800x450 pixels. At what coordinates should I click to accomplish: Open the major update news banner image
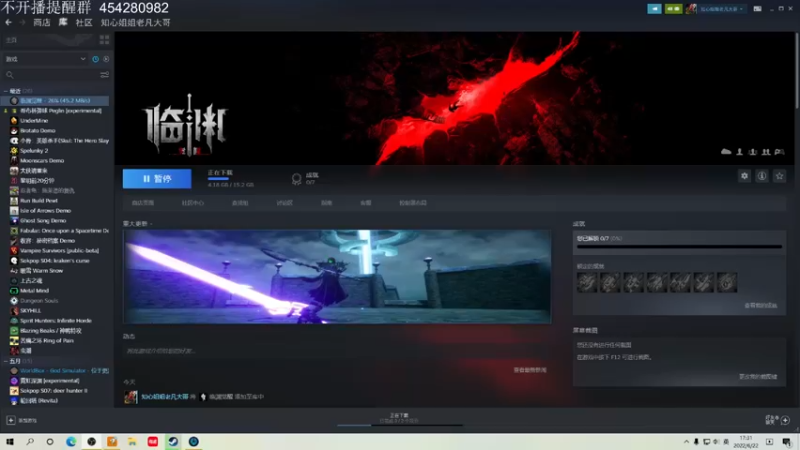click(337, 277)
